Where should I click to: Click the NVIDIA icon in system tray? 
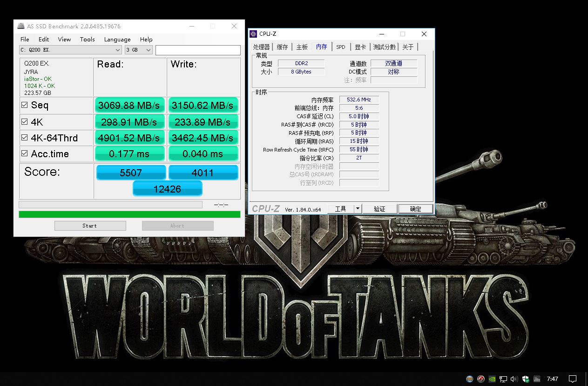pyautogui.click(x=492, y=379)
